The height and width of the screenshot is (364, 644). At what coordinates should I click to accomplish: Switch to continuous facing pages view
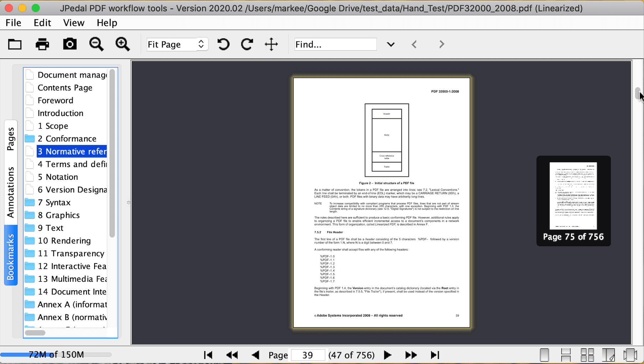(x=587, y=355)
